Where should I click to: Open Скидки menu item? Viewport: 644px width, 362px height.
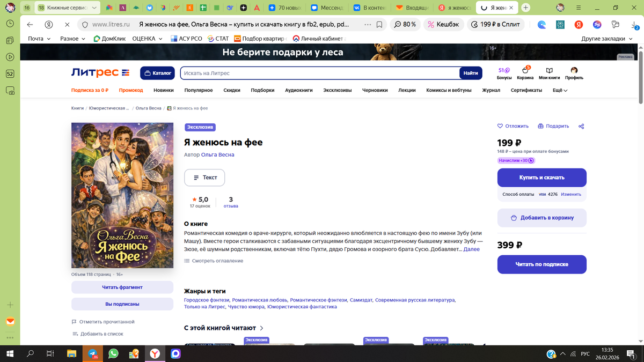(x=232, y=90)
